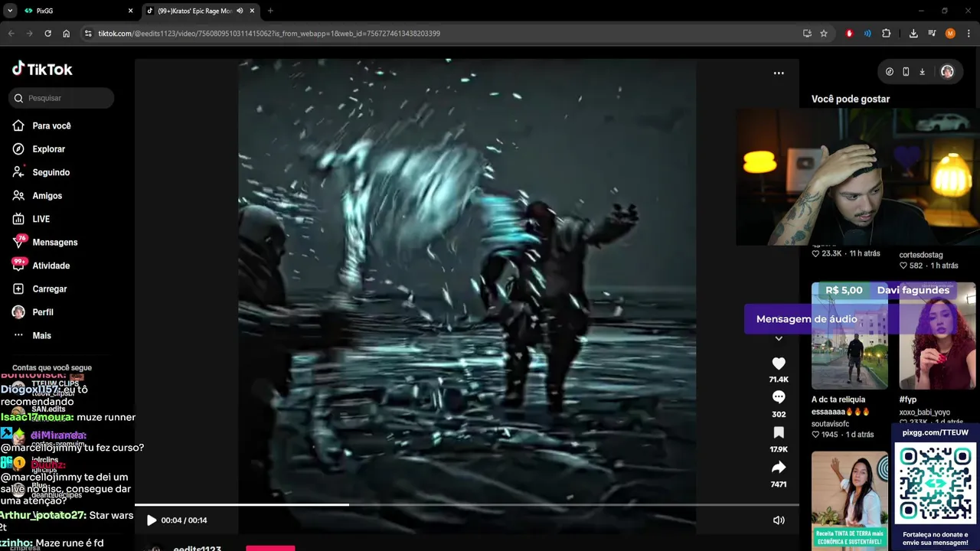Viewport: 980px width, 551px height.
Task: Seek on the video progress bar
Action: (x=467, y=504)
